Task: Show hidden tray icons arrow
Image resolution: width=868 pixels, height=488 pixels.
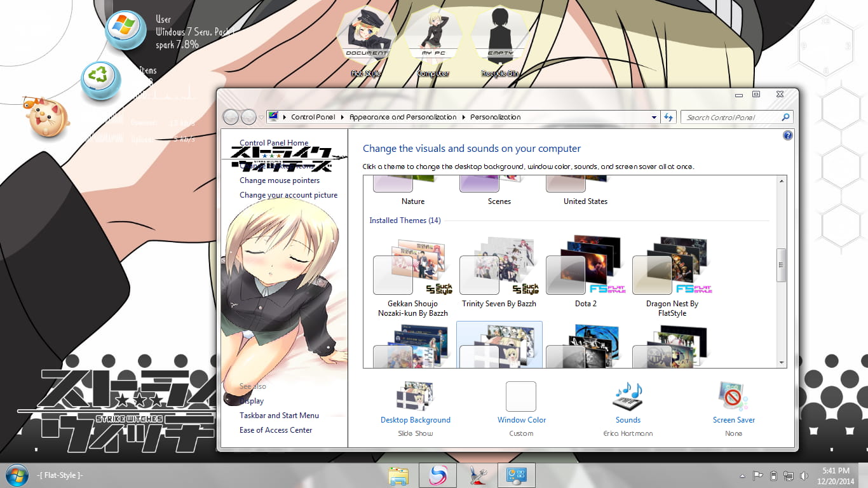Action: tap(742, 476)
